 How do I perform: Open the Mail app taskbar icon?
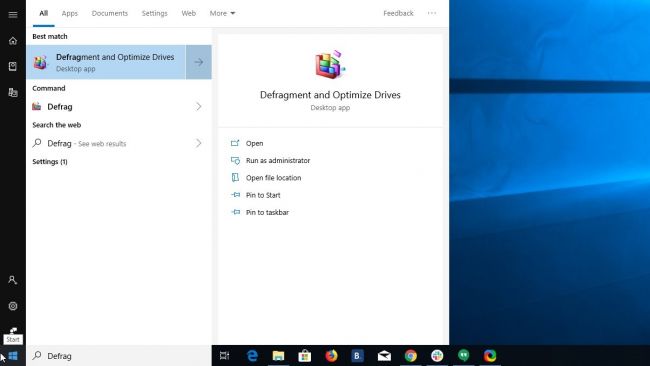tap(384, 356)
